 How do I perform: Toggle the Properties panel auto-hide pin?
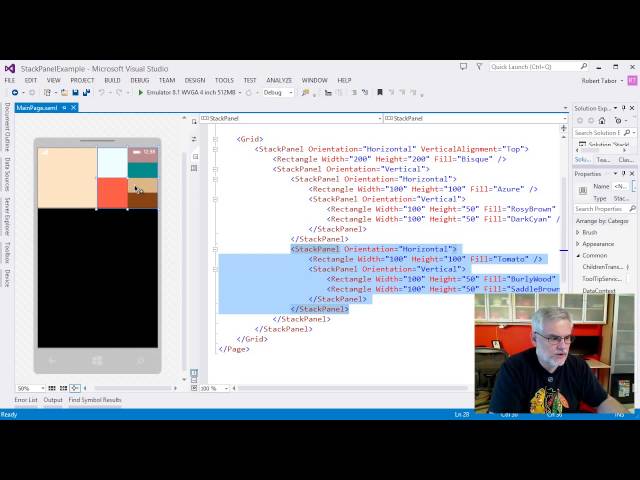click(x=624, y=173)
